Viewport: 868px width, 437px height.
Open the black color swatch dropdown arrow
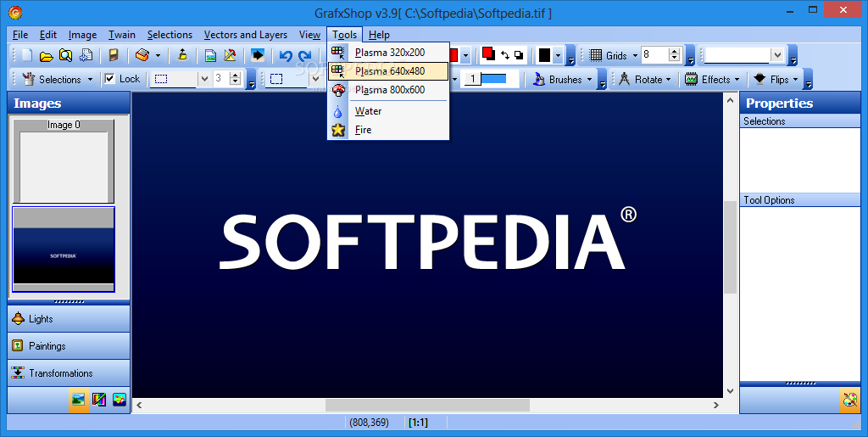(558, 55)
